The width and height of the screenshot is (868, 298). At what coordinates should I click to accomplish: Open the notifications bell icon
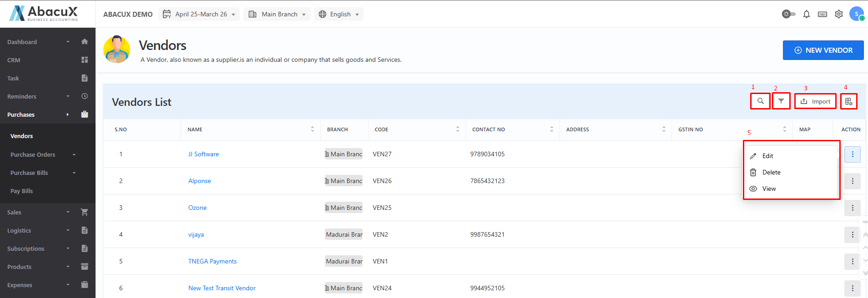click(806, 14)
